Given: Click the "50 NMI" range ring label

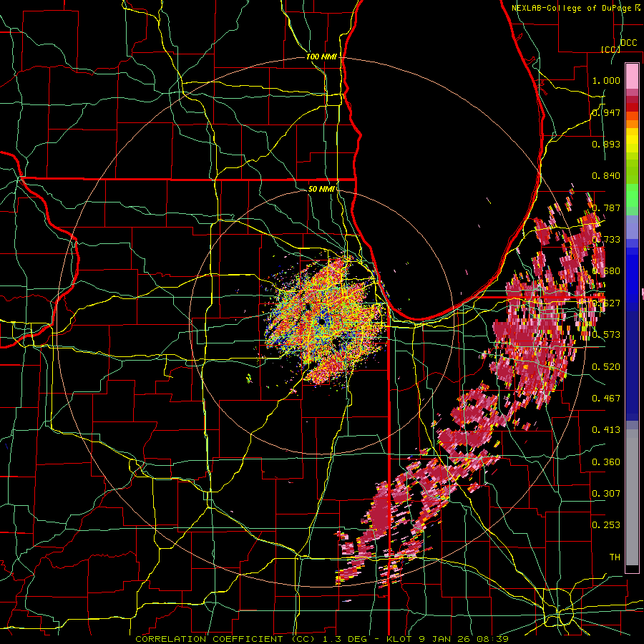Looking at the screenshot, I should pos(321,189).
